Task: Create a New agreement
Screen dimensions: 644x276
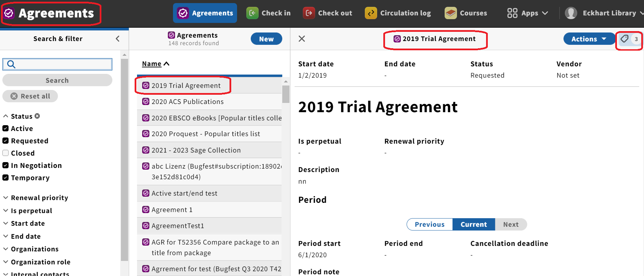Action: pos(266,39)
